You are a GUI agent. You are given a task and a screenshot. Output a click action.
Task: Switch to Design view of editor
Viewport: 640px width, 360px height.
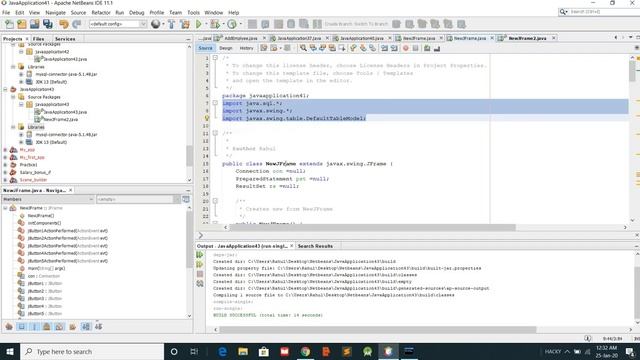pos(226,48)
